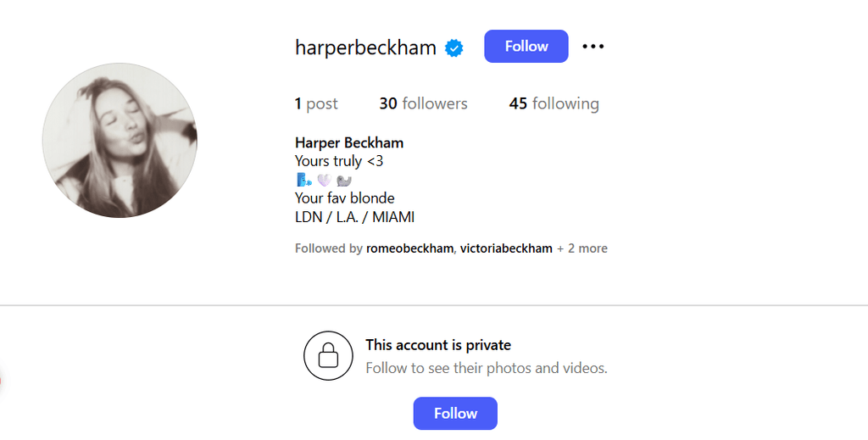
Task: Click the blue wind face emoji
Action: click(x=303, y=180)
